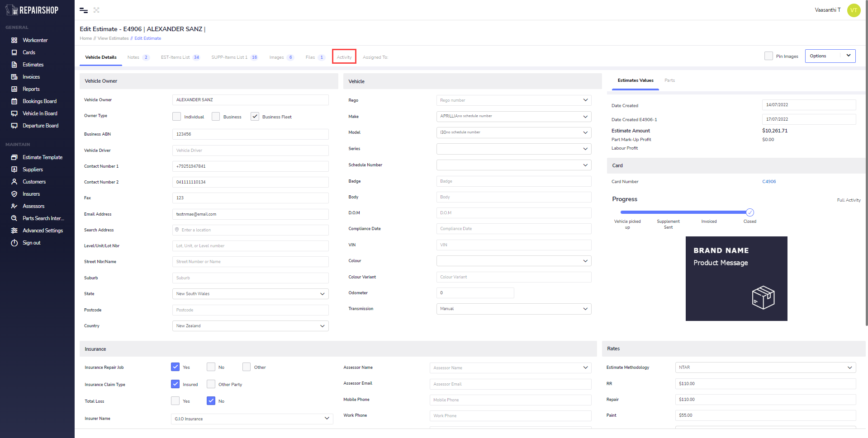The image size is (868, 438).
Task: Expand the Colour dropdown
Action: point(514,261)
